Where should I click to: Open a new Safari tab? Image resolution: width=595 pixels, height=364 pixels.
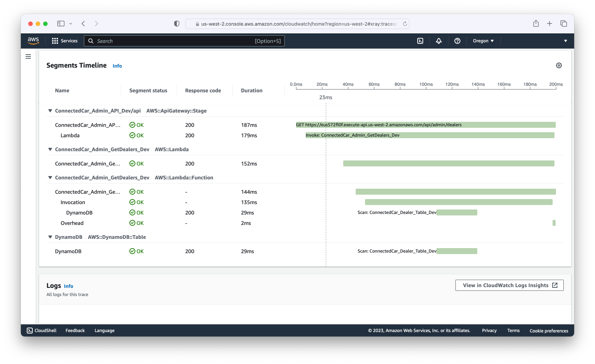(550, 23)
